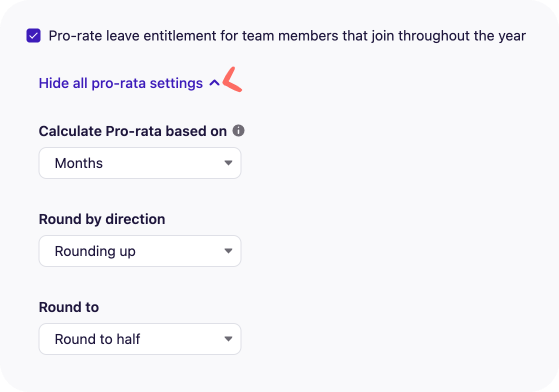Open the Round to half dropdown
This screenshot has width=559, height=392.
tap(140, 339)
